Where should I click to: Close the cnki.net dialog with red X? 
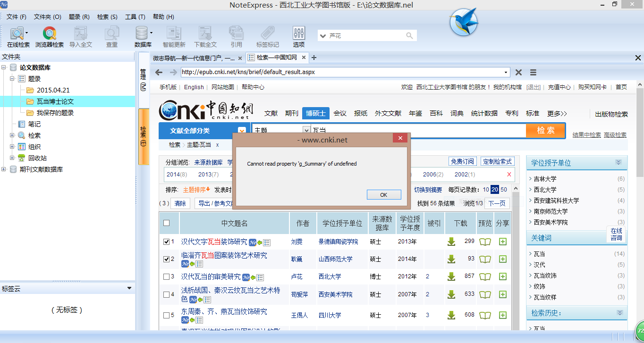400,138
